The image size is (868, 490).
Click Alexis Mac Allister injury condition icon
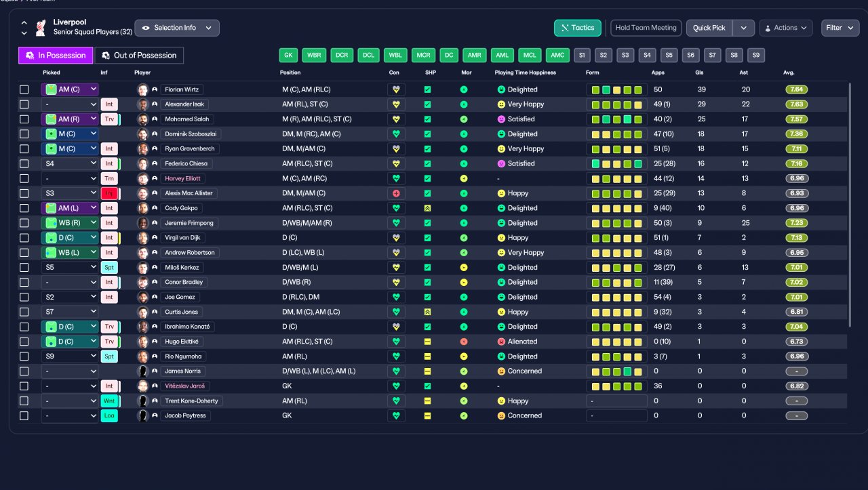[396, 193]
